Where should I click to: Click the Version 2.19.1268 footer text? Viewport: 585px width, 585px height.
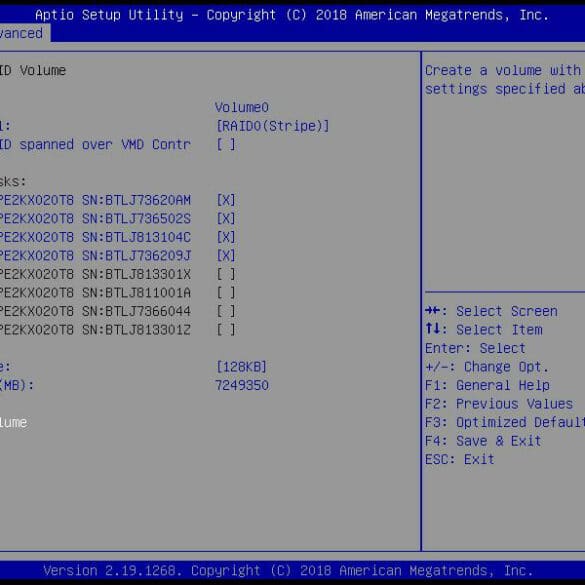(288, 570)
